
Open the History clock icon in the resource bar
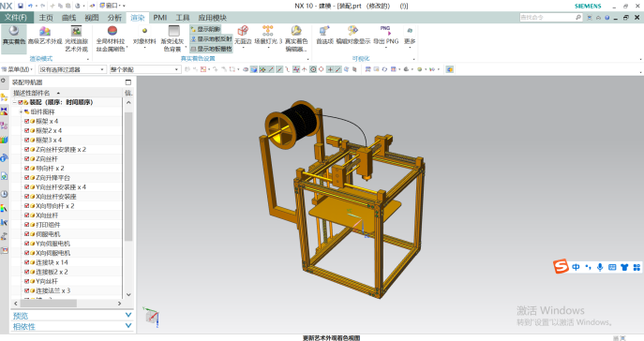pyautogui.click(x=4, y=194)
